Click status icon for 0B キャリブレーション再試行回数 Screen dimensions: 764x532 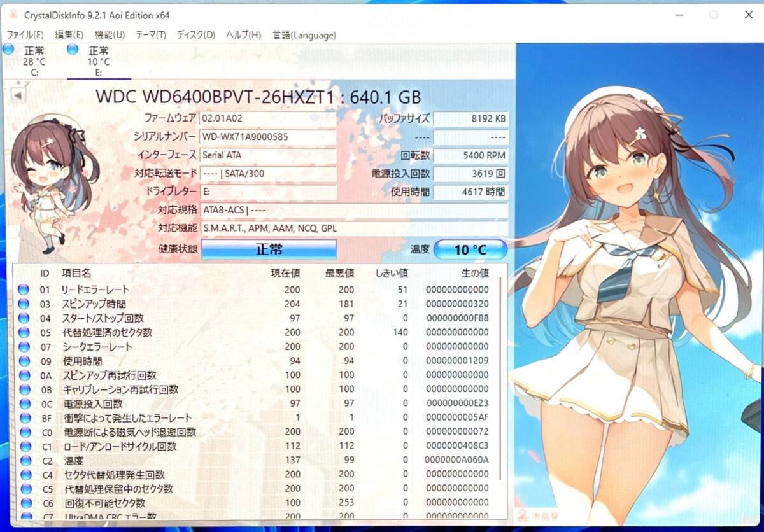click(24, 389)
